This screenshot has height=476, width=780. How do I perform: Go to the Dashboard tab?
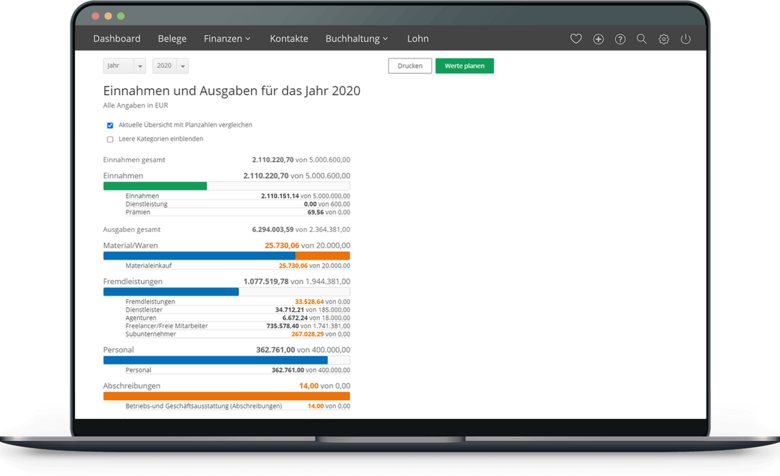pos(117,39)
